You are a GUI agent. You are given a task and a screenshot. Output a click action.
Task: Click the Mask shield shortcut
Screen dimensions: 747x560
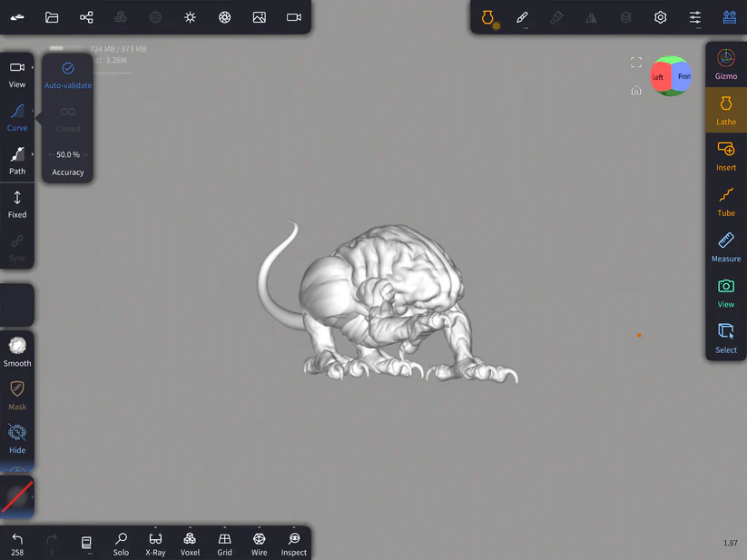click(17, 395)
